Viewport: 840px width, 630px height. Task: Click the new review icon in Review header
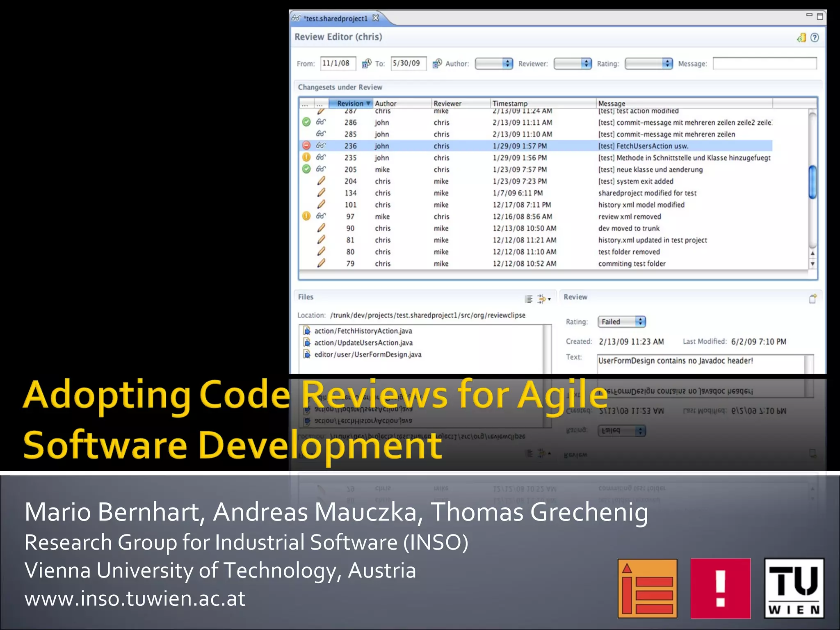click(x=813, y=299)
